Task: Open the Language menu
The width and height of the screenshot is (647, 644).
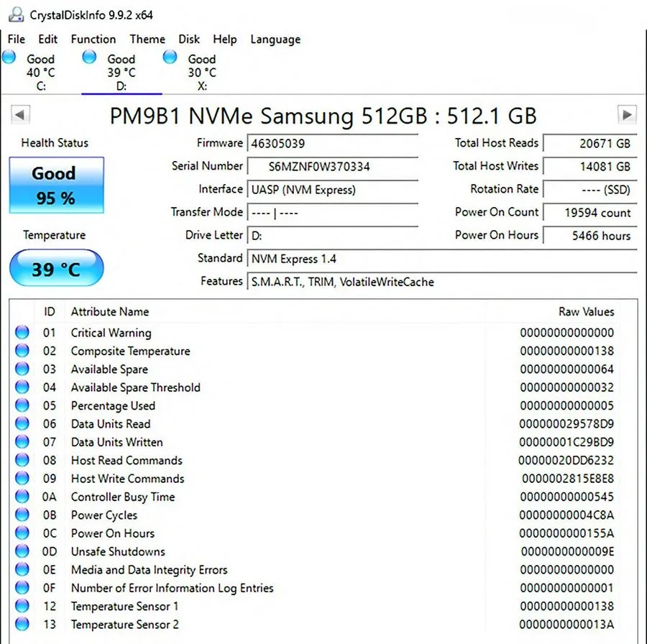Action: click(x=275, y=40)
